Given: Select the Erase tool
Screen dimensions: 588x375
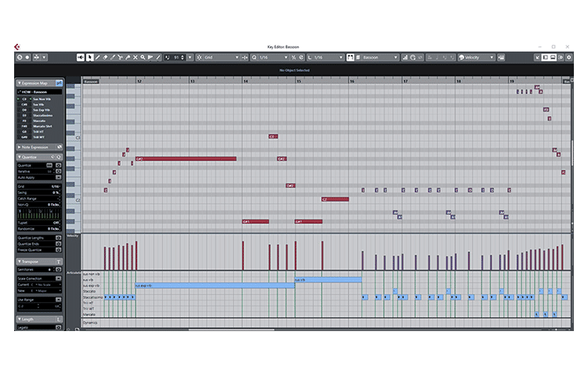Looking at the screenshot, I should pos(105,57).
